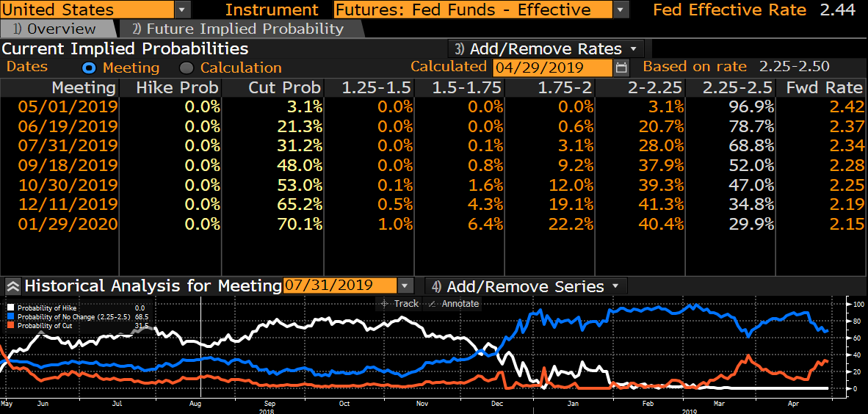This screenshot has width=868, height=414.
Task: Select the 09/18/2019 meeting row date
Action: (x=68, y=164)
